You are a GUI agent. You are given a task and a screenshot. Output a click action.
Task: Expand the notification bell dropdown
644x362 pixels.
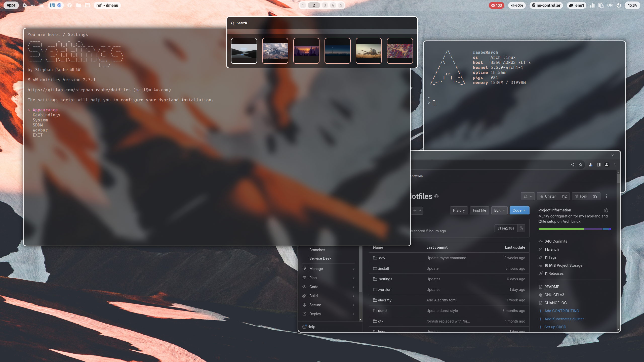(x=528, y=196)
